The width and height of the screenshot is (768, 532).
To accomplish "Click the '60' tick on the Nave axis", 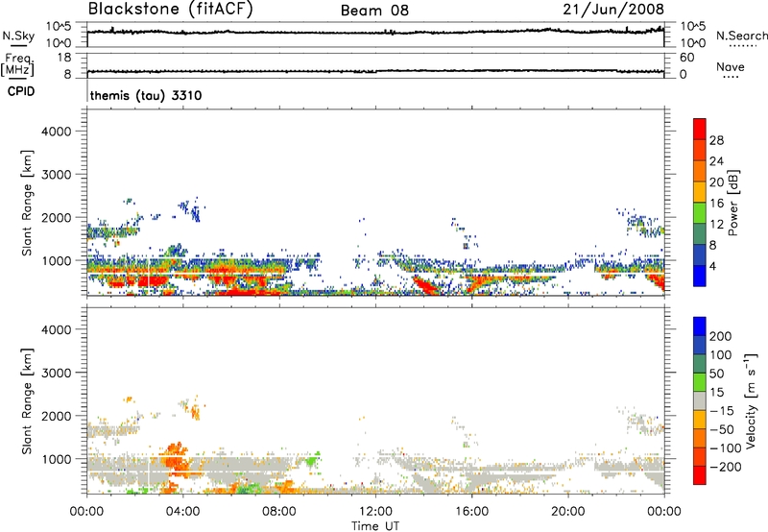I will coord(686,58).
